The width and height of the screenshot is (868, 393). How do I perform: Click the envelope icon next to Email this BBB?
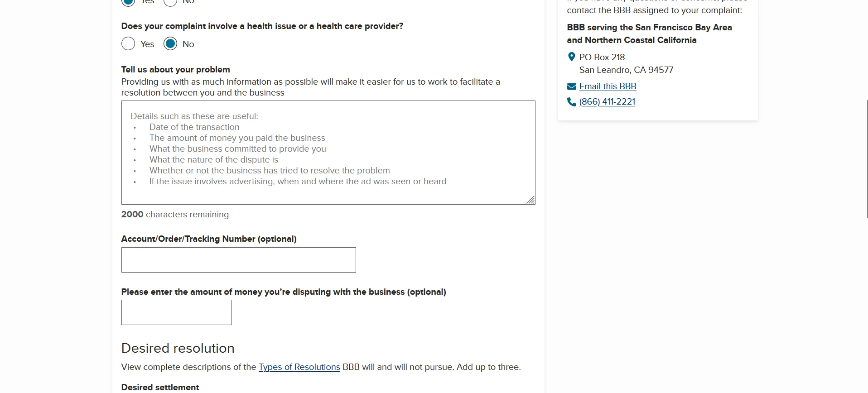point(572,86)
